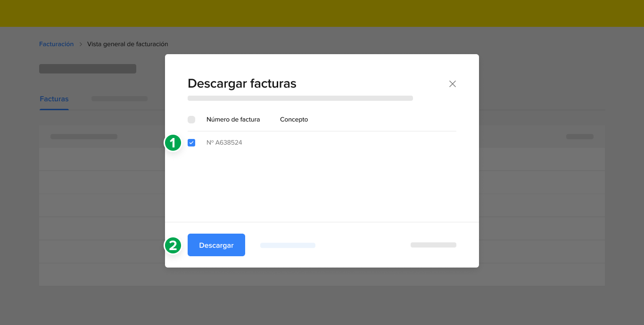Viewport: 644px width, 325px height.
Task: Click the Concepto column header
Action: coord(294,120)
